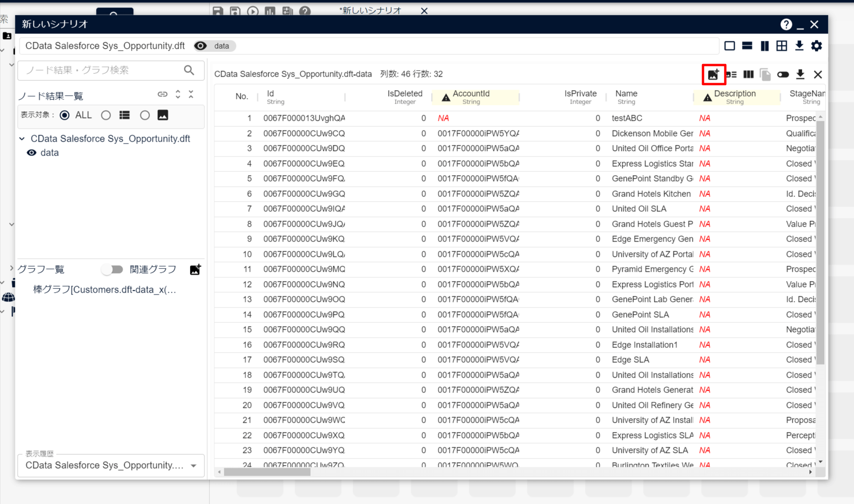Click the download icon beside the settings gear
Viewport: 854px width, 504px height.
coord(799,46)
